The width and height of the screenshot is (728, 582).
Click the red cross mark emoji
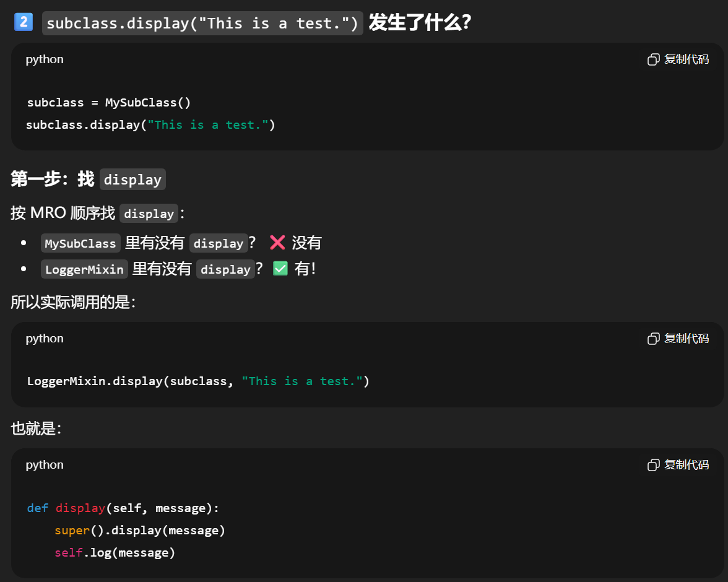pyautogui.click(x=278, y=243)
